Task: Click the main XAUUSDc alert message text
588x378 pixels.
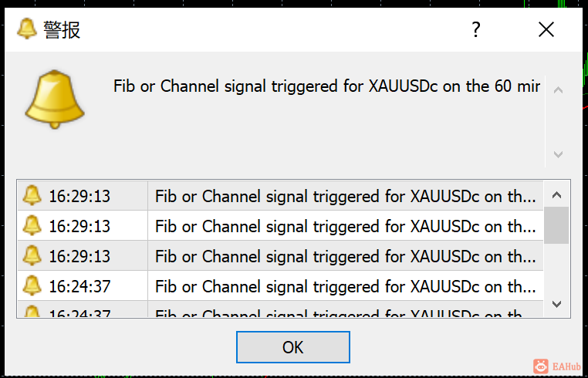Action: click(x=326, y=86)
